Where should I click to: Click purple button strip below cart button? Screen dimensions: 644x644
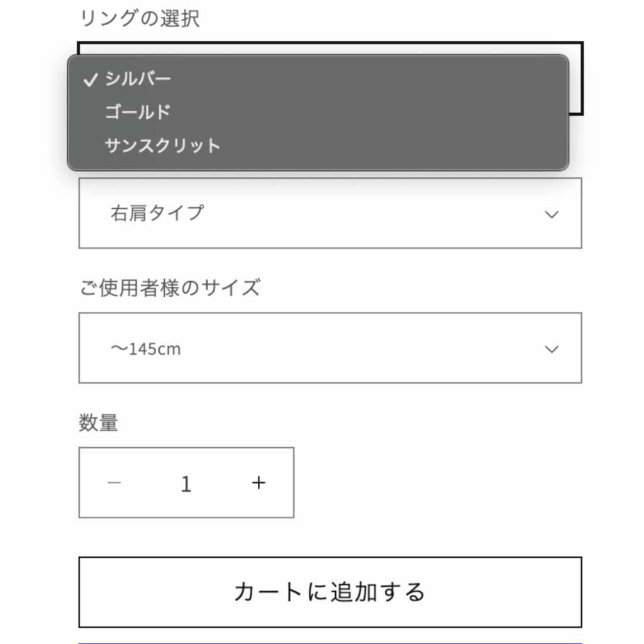(x=330, y=643)
